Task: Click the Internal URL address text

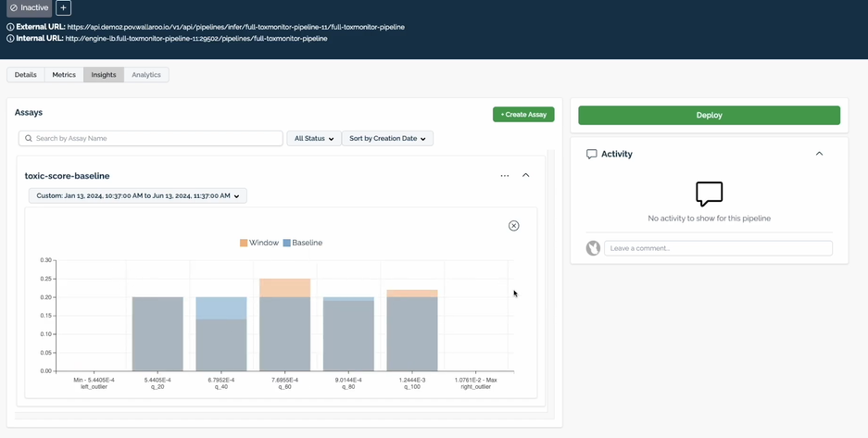Action: (196, 39)
